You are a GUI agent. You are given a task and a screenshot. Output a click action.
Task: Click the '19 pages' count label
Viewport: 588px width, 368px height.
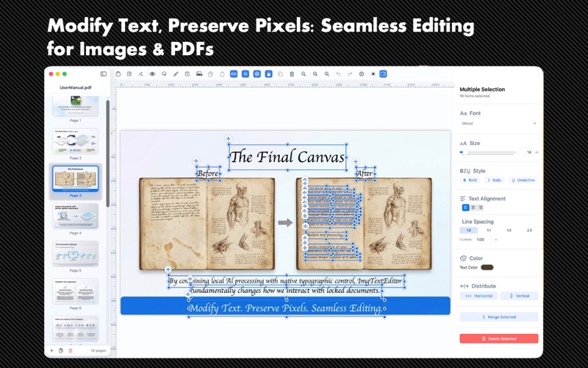click(x=98, y=351)
